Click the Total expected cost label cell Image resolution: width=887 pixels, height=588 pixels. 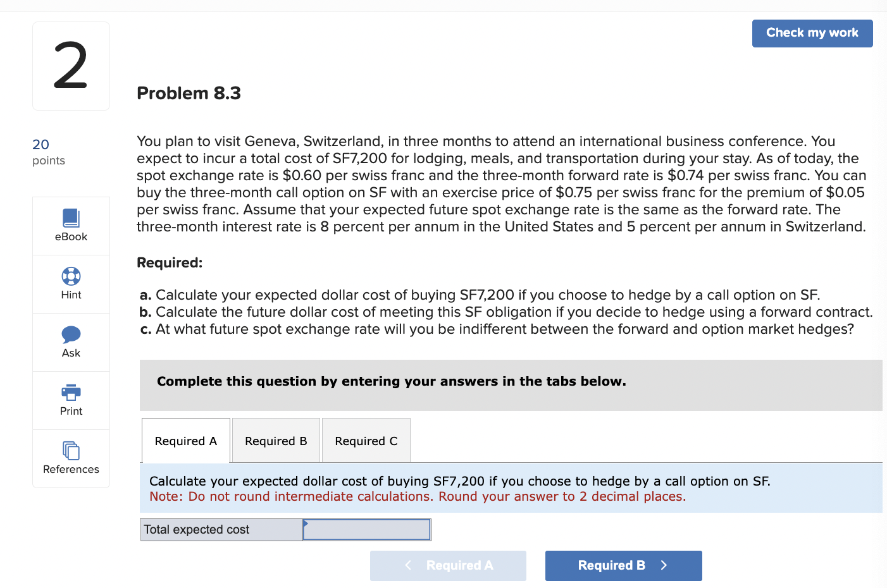pos(221,529)
